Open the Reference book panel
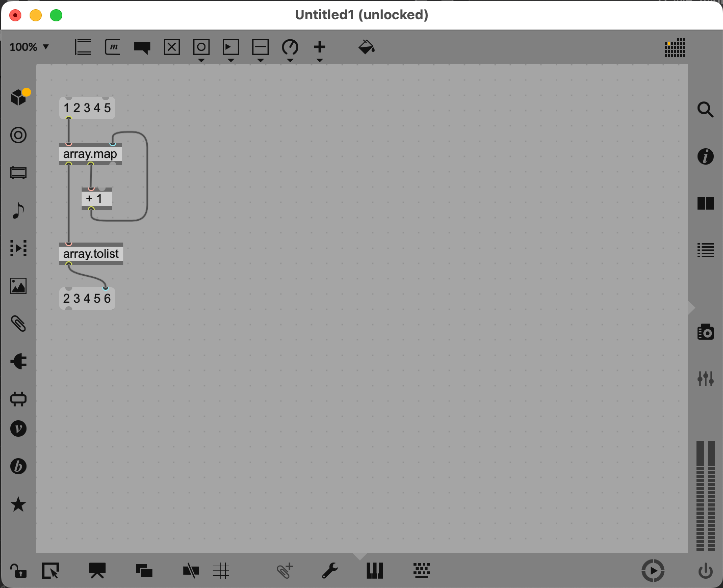The height and width of the screenshot is (588, 723). tap(705, 203)
